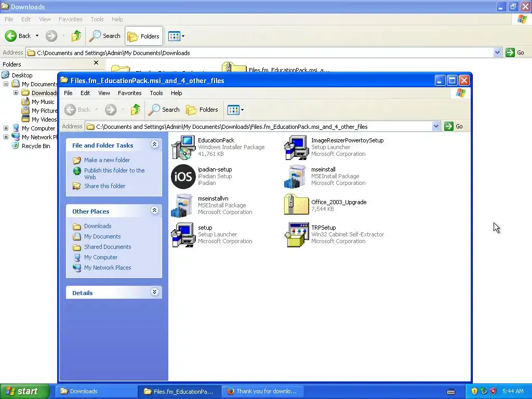This screenshot has height=399, width=532.
Task: Click Publish this folder to the Web
Action: point(114,174)
